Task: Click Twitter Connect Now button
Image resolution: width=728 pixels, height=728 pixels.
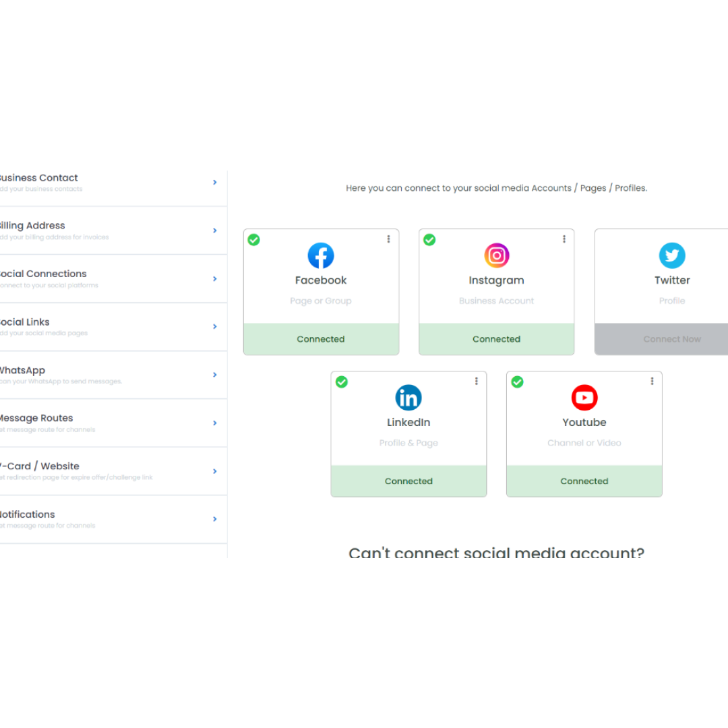Action: coord(661,339)
